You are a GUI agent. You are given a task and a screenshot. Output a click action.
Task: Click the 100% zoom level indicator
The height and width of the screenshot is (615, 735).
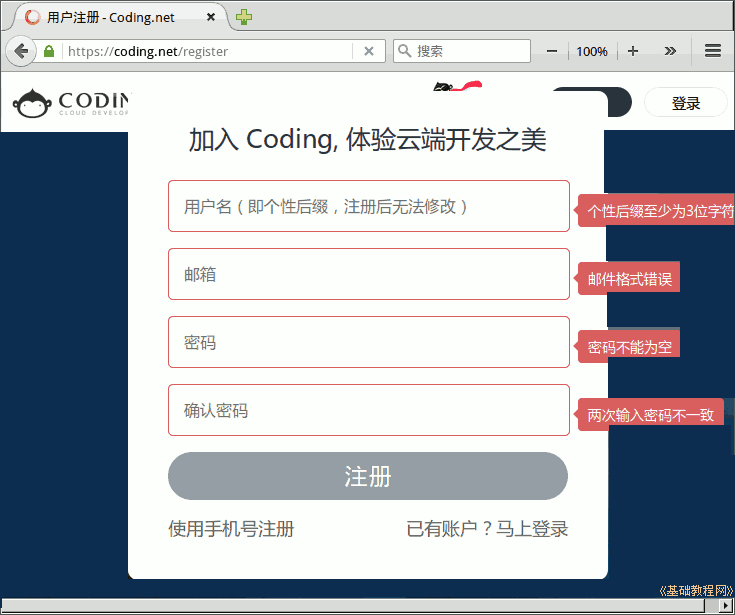592,51
